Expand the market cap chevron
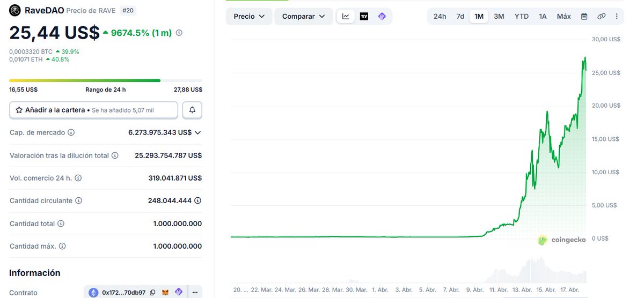 pos(198,132)
